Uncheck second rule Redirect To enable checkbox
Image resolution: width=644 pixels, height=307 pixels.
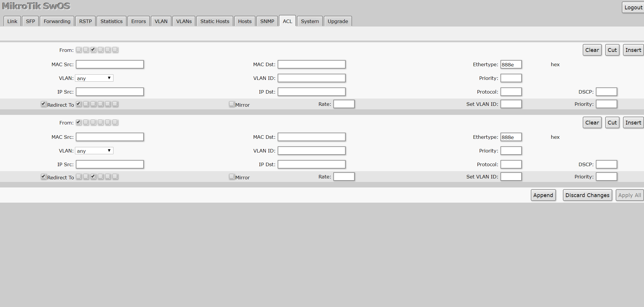click(x=43, y=176)
